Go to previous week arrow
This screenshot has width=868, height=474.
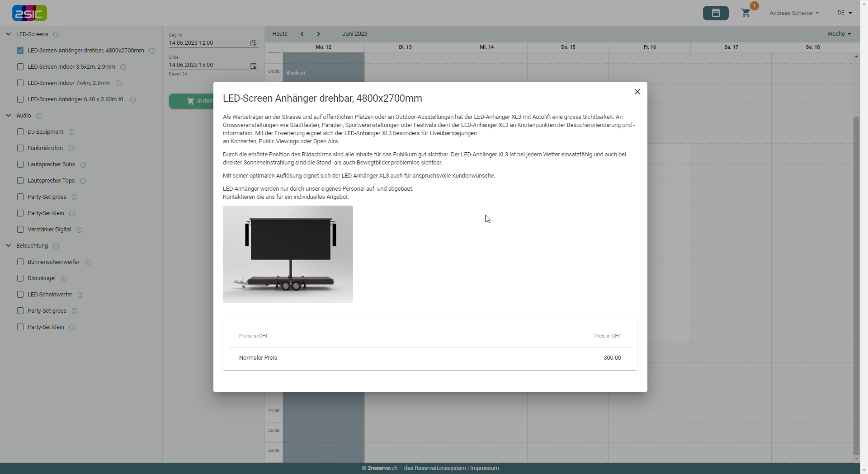coord(302,34)
